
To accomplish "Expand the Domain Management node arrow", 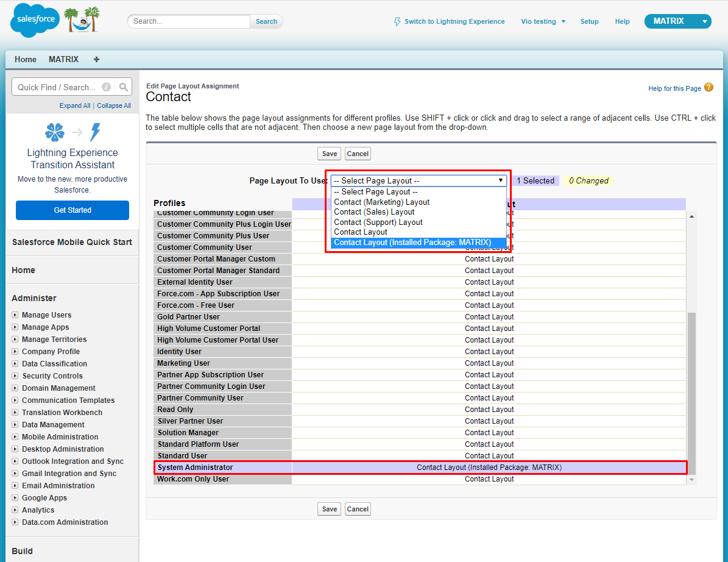I will (15, 388).
